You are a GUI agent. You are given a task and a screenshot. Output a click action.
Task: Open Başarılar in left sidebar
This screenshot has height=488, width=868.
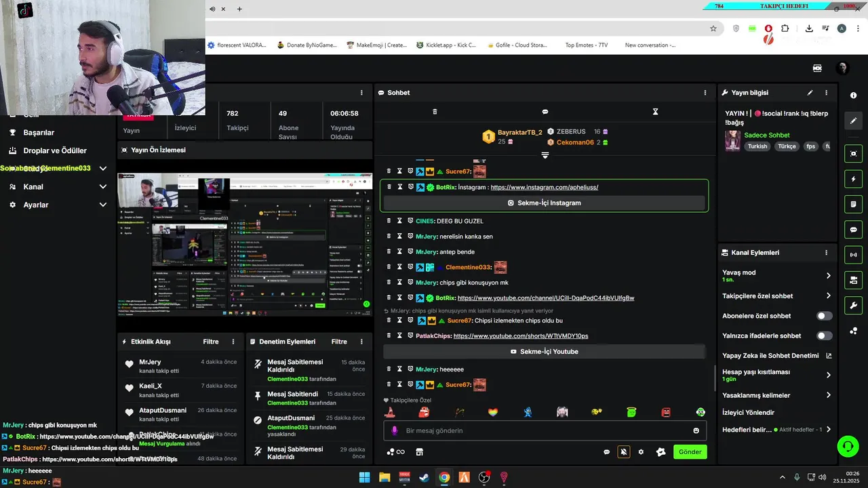39,132
